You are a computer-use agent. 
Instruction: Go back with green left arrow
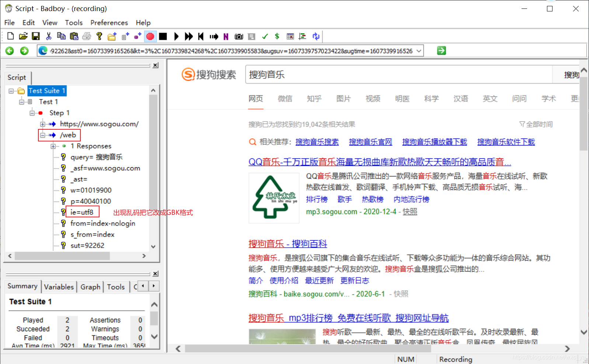point(10,51)
